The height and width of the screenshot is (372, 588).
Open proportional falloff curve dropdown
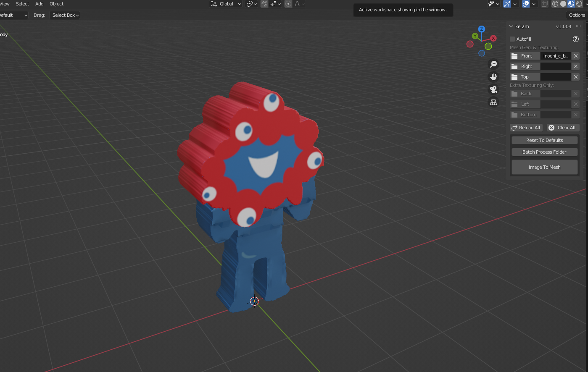(x=299, y=4)
